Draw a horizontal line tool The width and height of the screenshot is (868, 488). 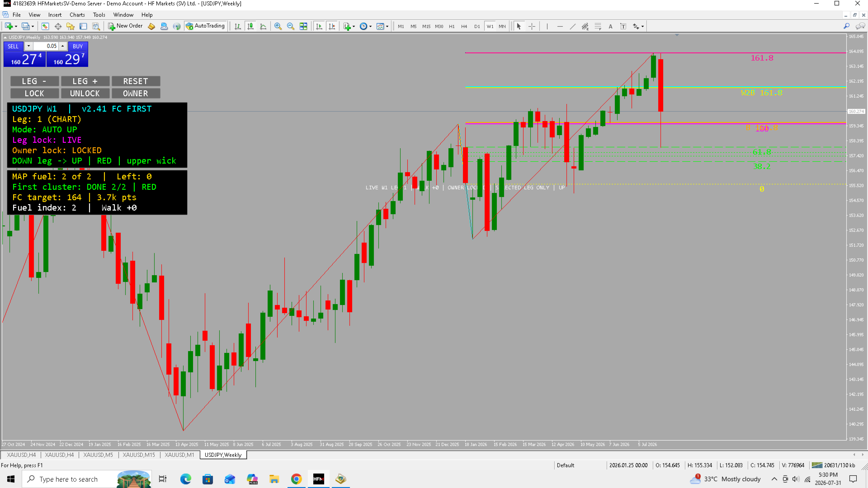coord(560,26)
